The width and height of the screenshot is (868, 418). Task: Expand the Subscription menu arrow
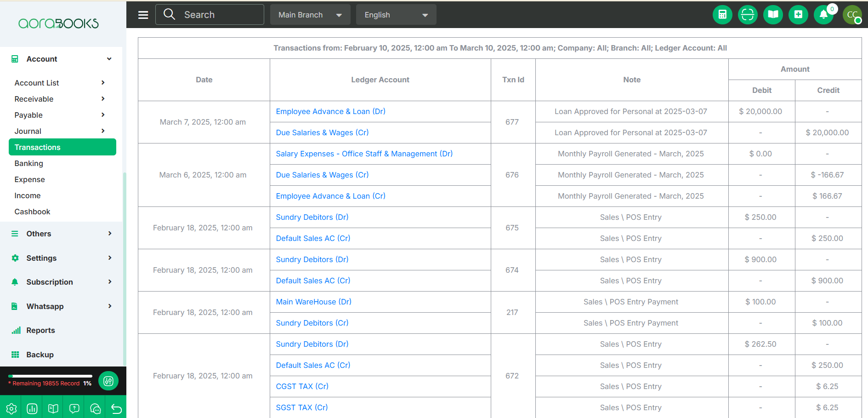pyautogui.click(x=110, y=282)
